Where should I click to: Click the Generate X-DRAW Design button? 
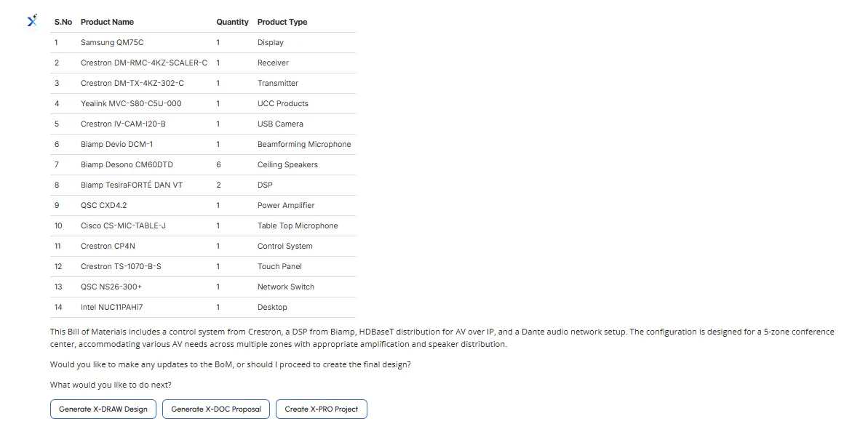pyautogui.click(x=103, y=409)
